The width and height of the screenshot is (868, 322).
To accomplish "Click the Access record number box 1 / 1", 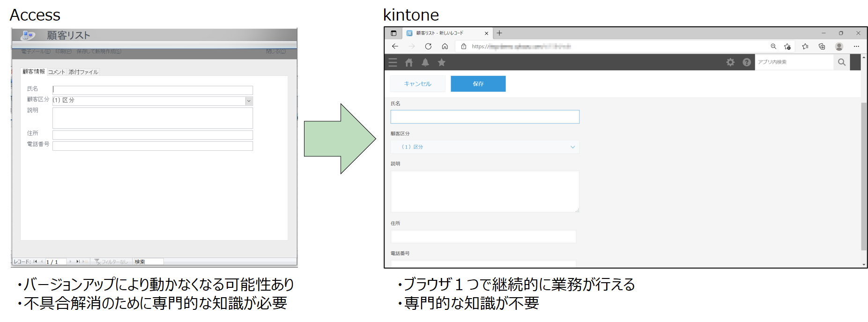I will [x=55, y=262].
